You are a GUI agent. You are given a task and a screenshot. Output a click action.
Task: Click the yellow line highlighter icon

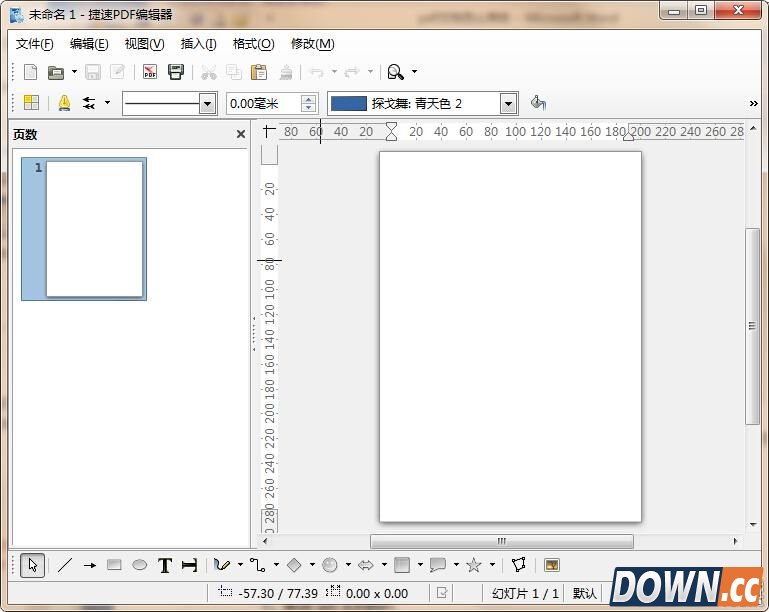[x=64, y=103]
